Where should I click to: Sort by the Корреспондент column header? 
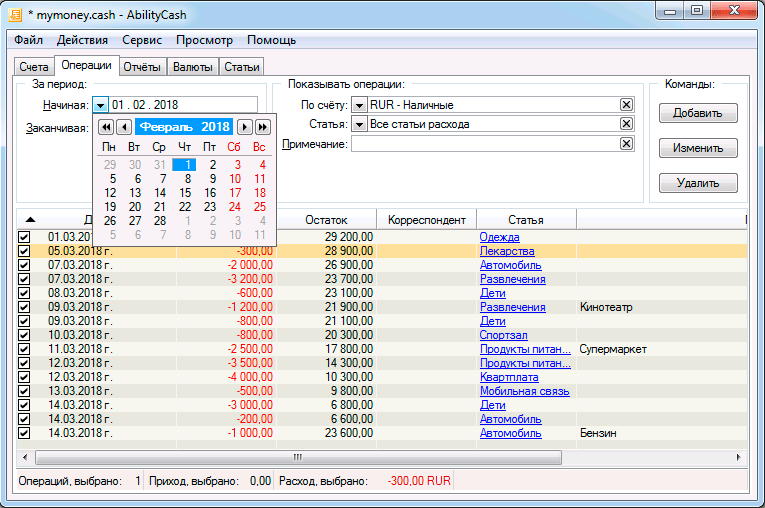(x=426, y=220)
